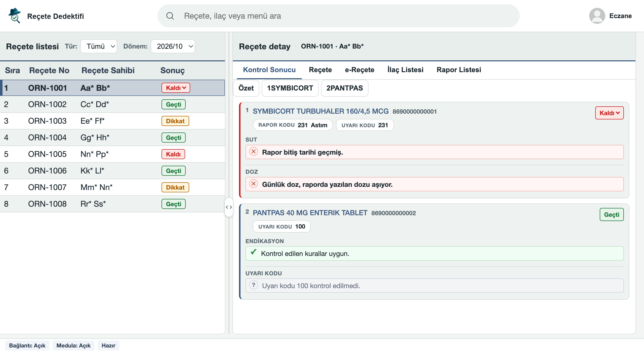Click the Eczane user name
Image resolution: width=644 pixels, height=352 pixels.
[620, 16]
